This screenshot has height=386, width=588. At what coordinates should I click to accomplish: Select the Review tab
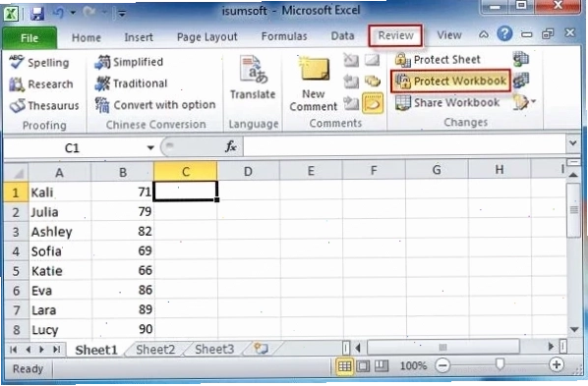point(395,35)
